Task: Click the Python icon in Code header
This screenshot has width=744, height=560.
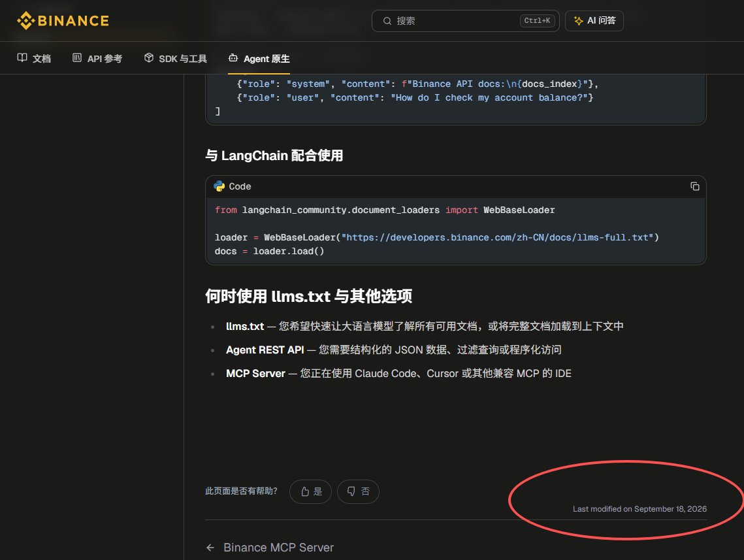Action: click(219, 186)
